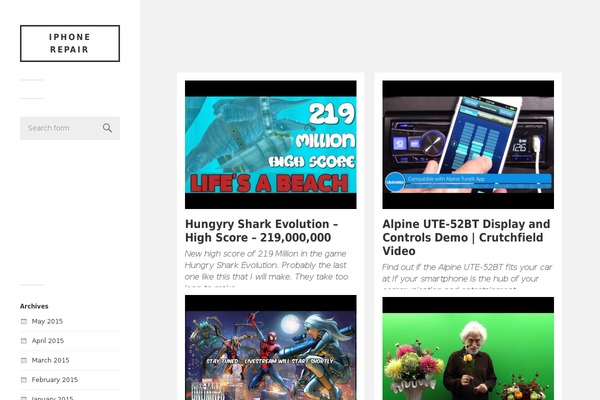Open the February 2015 archive link
Image resolution: width=600 pixels, height=400 pixels.
click(55, 380)
